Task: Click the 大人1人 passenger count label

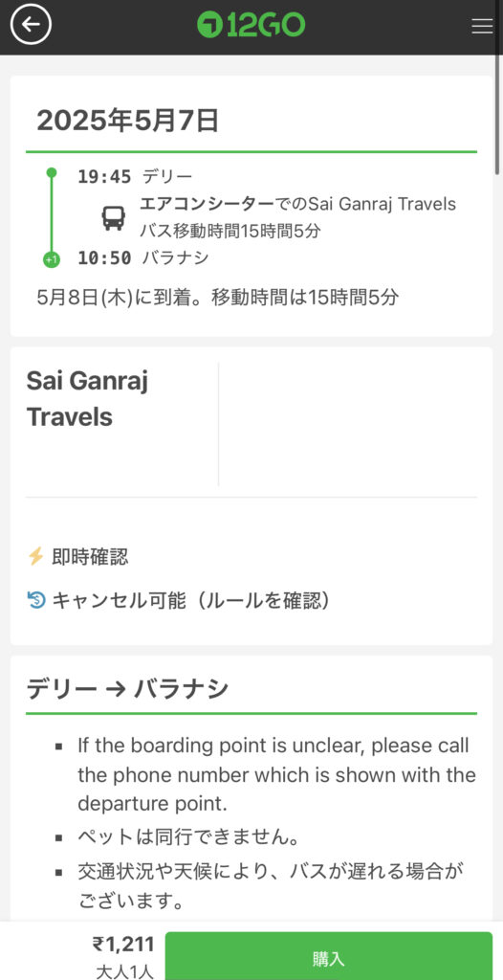Action: pyautogui.click(x=124, y=972)
